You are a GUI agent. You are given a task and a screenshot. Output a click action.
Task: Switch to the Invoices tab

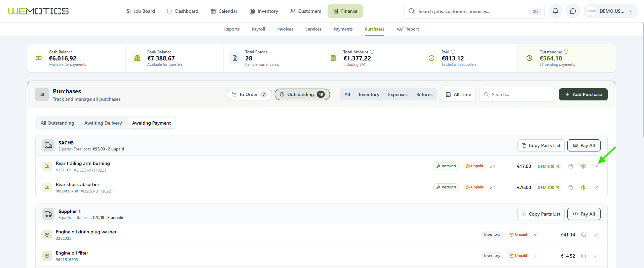click(x=285, y=29)
